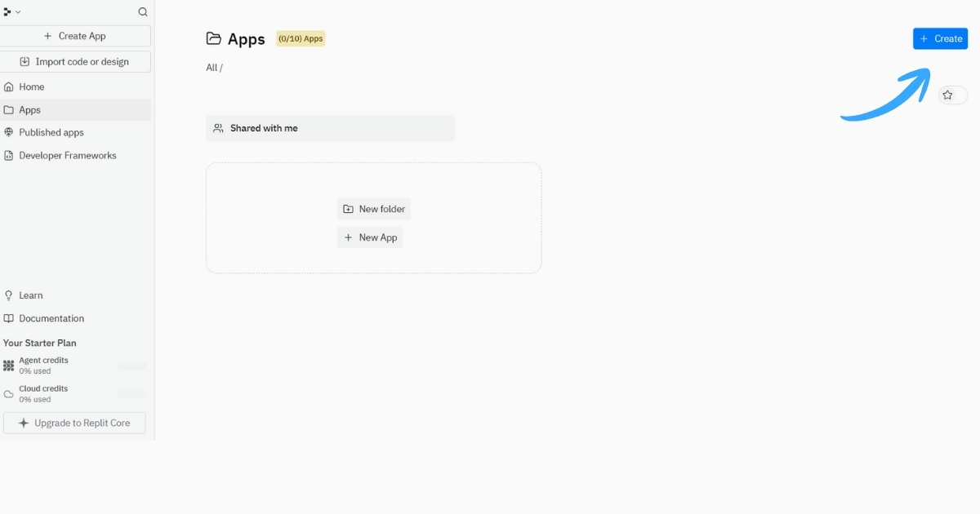Open Documentation book icon
The height and width of the screenshot is (514, 980).
pos(9,319)
